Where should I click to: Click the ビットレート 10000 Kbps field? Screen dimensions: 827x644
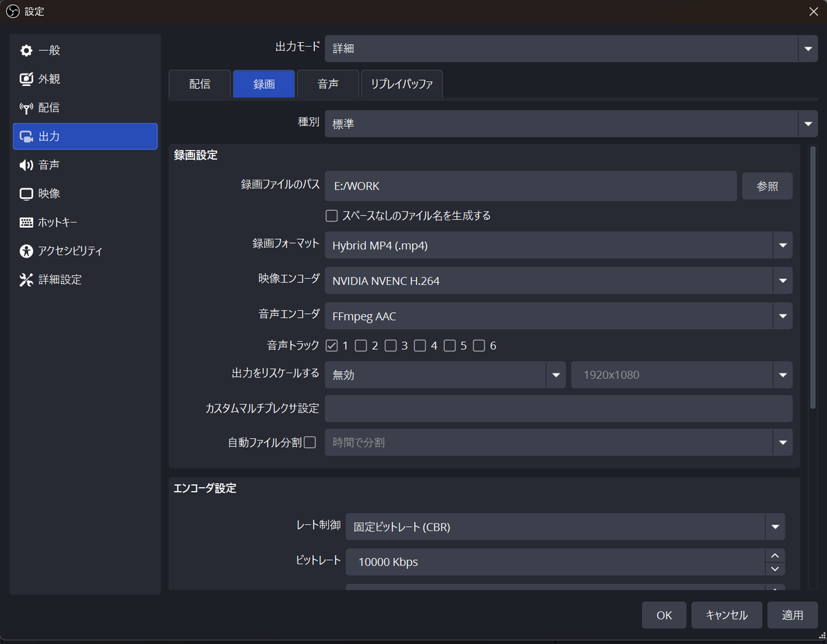555,562
